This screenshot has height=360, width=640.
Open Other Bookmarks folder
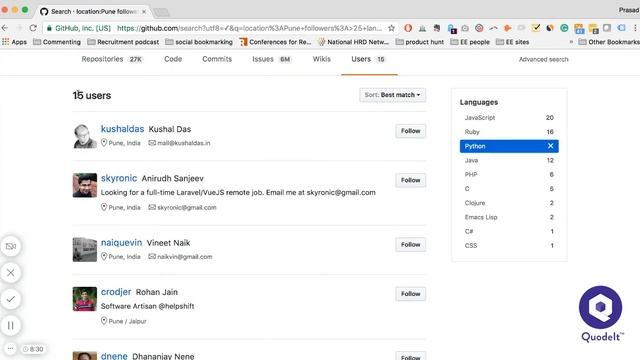tap(609, 42)
